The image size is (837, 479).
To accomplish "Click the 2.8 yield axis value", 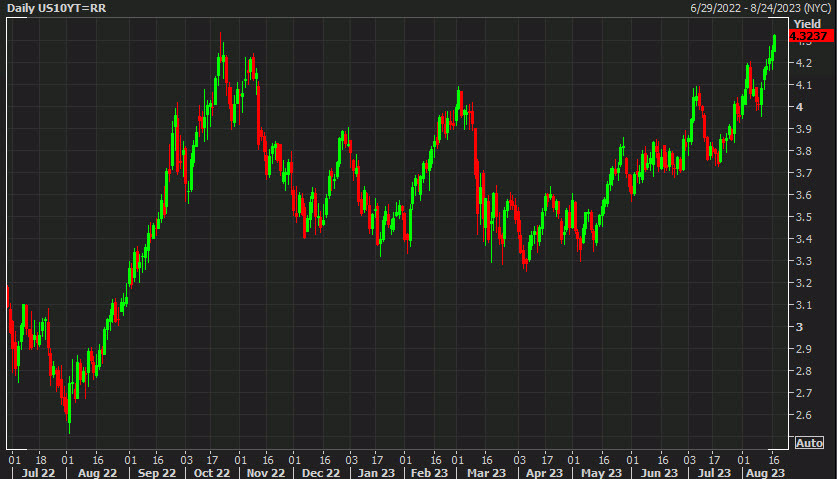I will pyautogui.click(x=803, y=371).
